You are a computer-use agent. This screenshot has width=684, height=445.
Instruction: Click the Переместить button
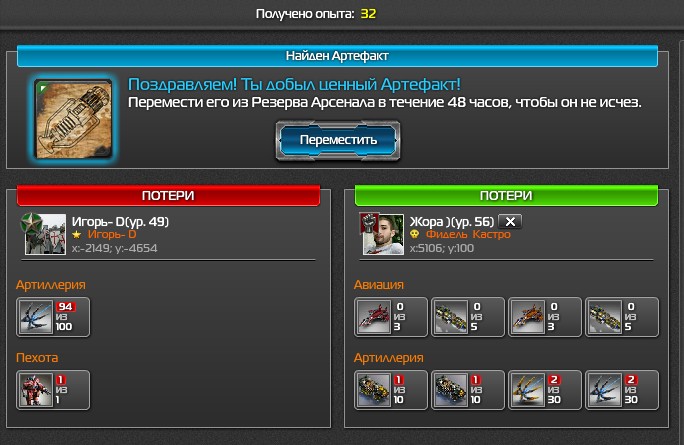click(x=338, y=140)
